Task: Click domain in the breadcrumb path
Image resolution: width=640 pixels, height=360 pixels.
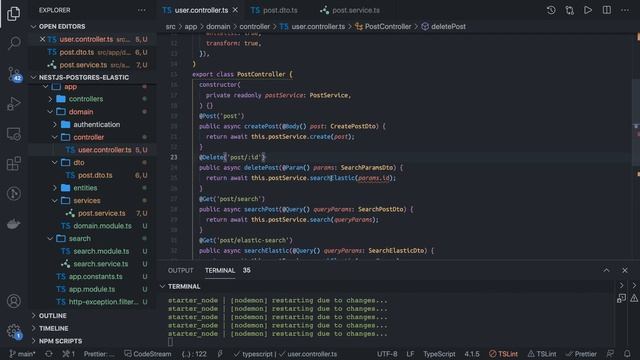Action: pyautogui.click(x=218, y=27)
